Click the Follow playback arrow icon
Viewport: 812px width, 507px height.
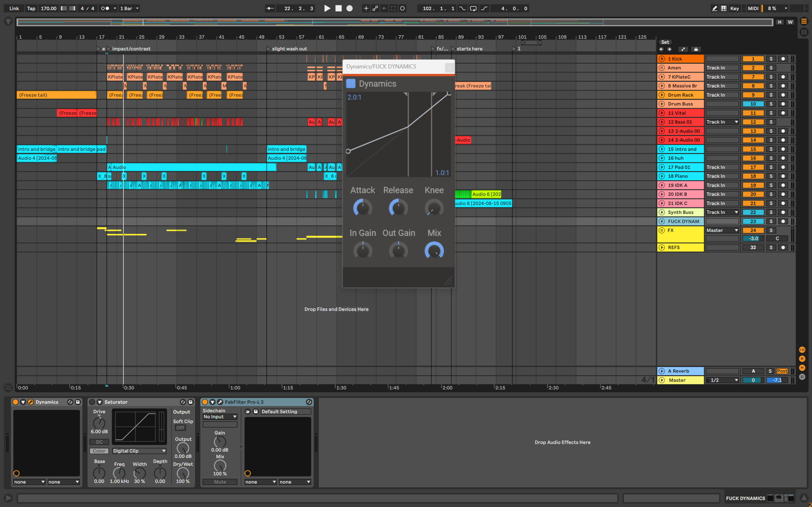tap(270, 8)
